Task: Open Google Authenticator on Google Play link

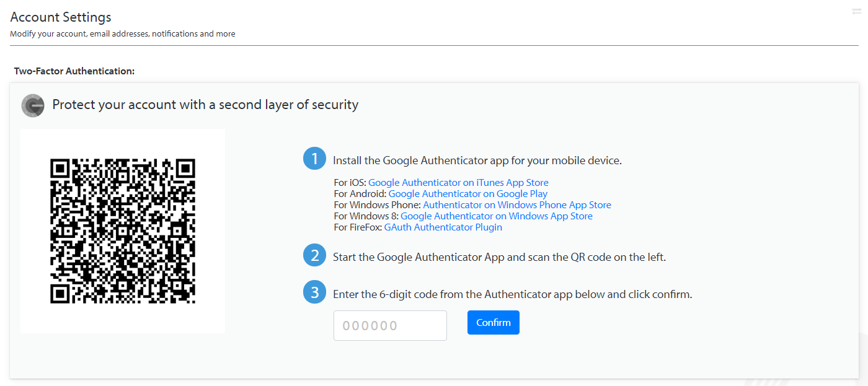Action: (x=468, y=194)
